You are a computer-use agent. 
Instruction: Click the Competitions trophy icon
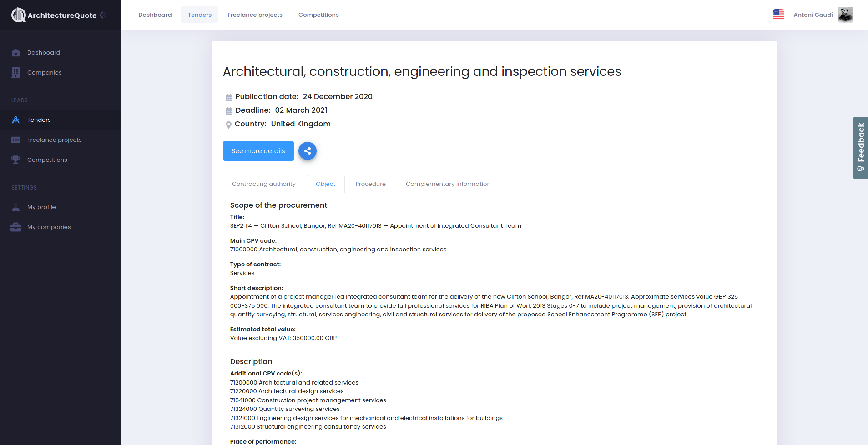(x=16, y=160)
